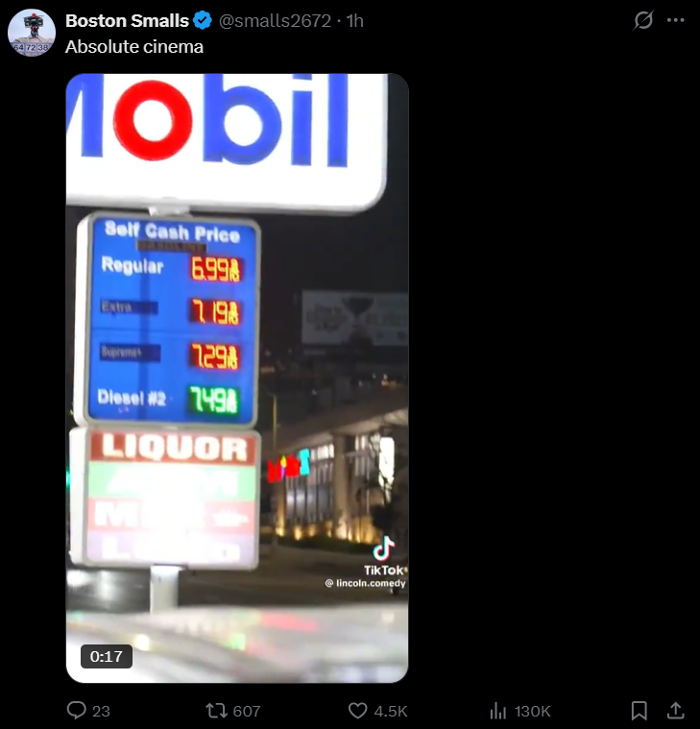
Task: Click the blue verified badge
Action: (x=203, y=21)
